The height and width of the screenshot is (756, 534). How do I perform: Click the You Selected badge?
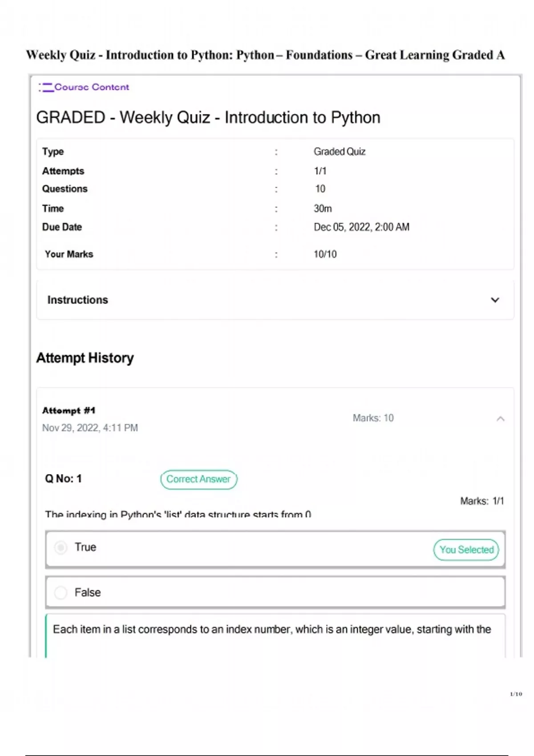[466, 550]
